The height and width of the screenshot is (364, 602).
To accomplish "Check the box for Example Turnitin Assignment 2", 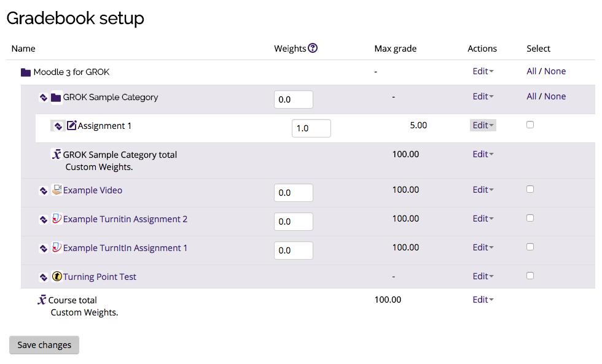I will click(530, 218).
